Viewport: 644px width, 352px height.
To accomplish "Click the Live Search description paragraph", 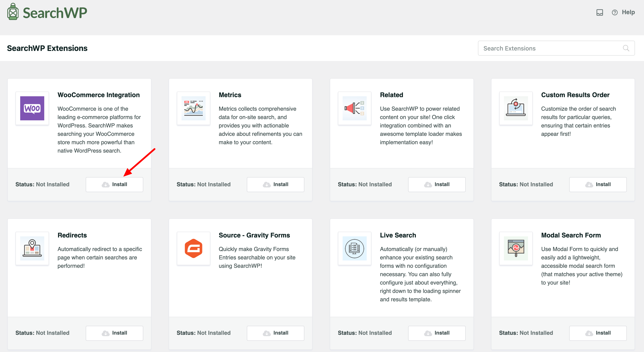I will [420, 274].
